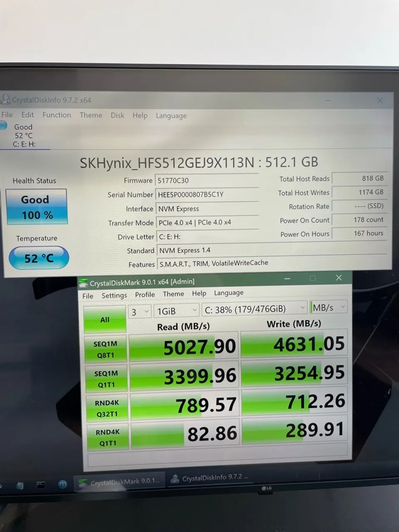
Task: Click the Rotation Rate ---- (SSD) value
Action: coord(360,206)
